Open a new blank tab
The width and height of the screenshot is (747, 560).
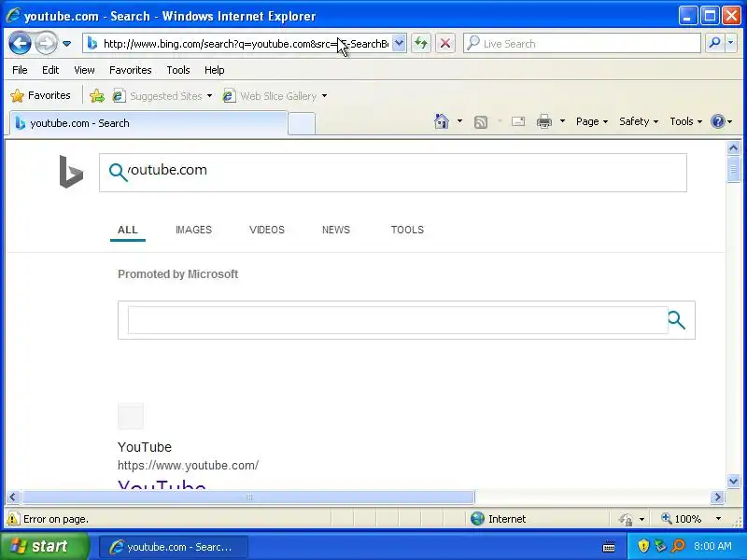tap(302, 124)
